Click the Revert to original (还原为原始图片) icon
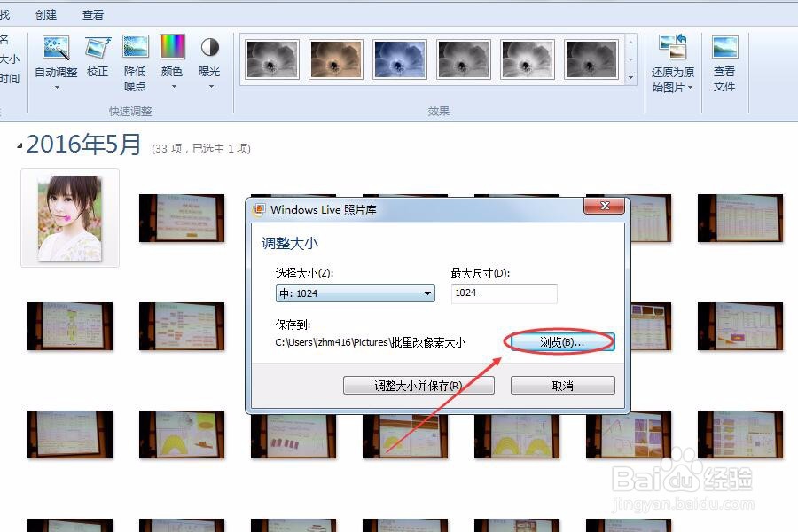Screen dimensions: 798x532 pyautogui.click(x=673, y=47)
